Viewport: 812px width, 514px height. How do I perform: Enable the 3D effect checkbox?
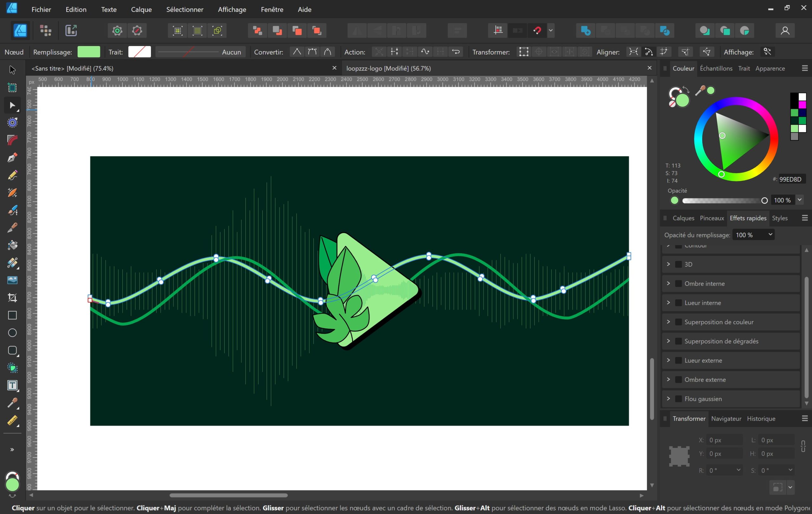[x=678, y=264]
